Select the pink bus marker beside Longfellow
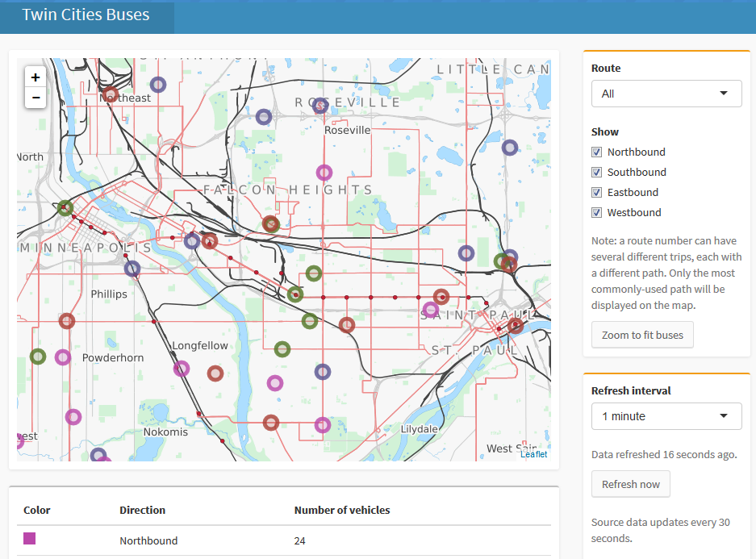This screenshot has height=559, width=756. pos(182,369)
